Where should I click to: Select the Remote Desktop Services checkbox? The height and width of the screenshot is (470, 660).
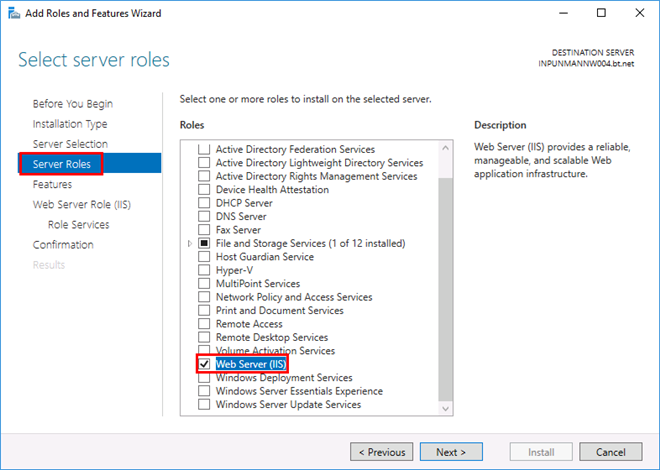tap(205, 338)
